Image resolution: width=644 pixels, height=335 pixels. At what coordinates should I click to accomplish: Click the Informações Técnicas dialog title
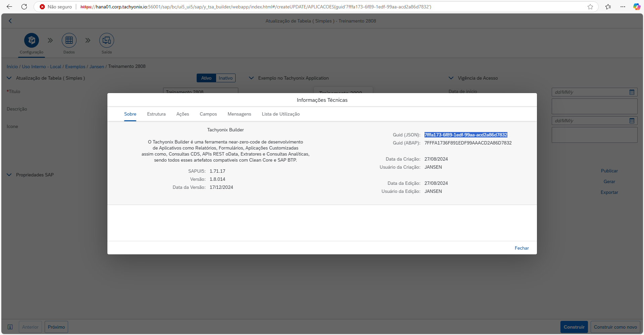point(322,100)
